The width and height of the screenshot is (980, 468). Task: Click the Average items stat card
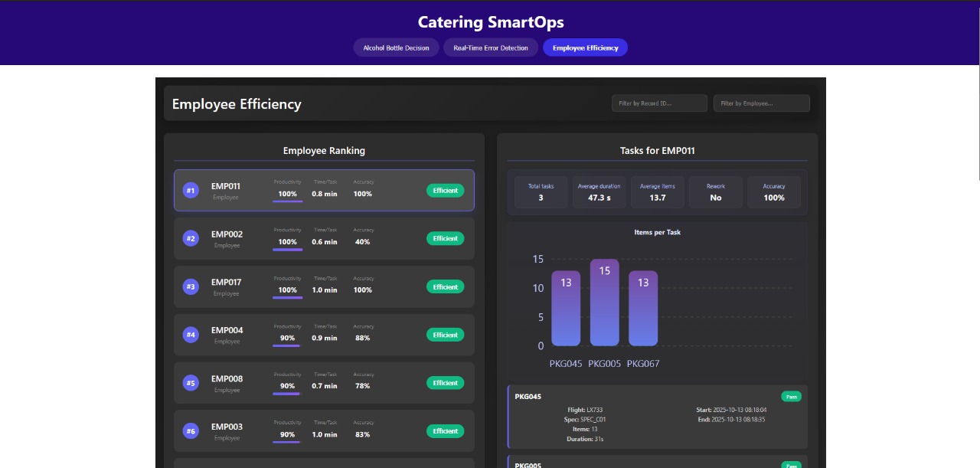pyautogui.click(x=658, y=192)
